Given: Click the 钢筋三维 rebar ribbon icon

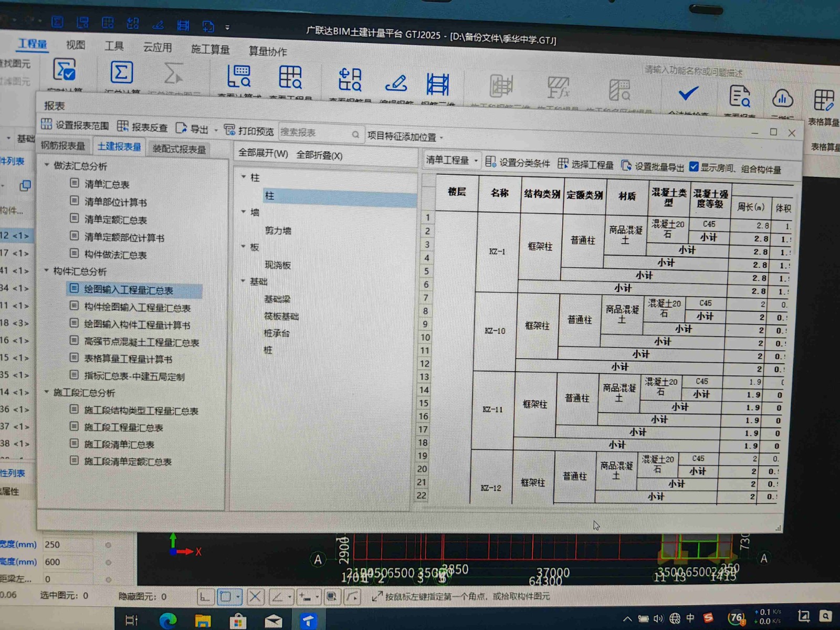Looking at the screenshot, I should click(x=437, y=84).
